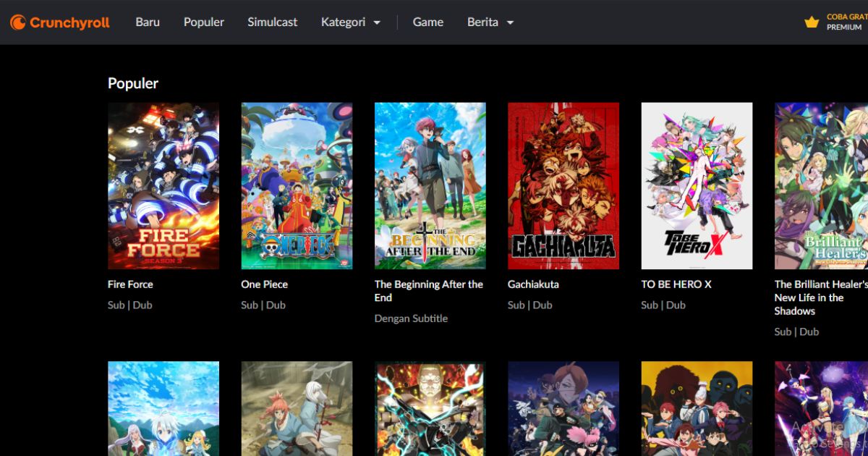The height and width of the screenshot is (456, 868).
Task: Open the Populer navigation item
Action: tap(203, 22)
